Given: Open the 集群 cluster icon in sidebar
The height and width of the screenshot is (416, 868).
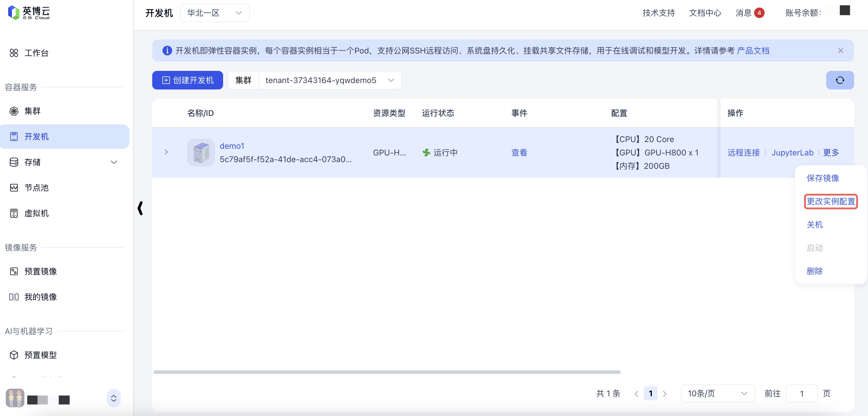Looking at the screenshot, I should 14,111.
